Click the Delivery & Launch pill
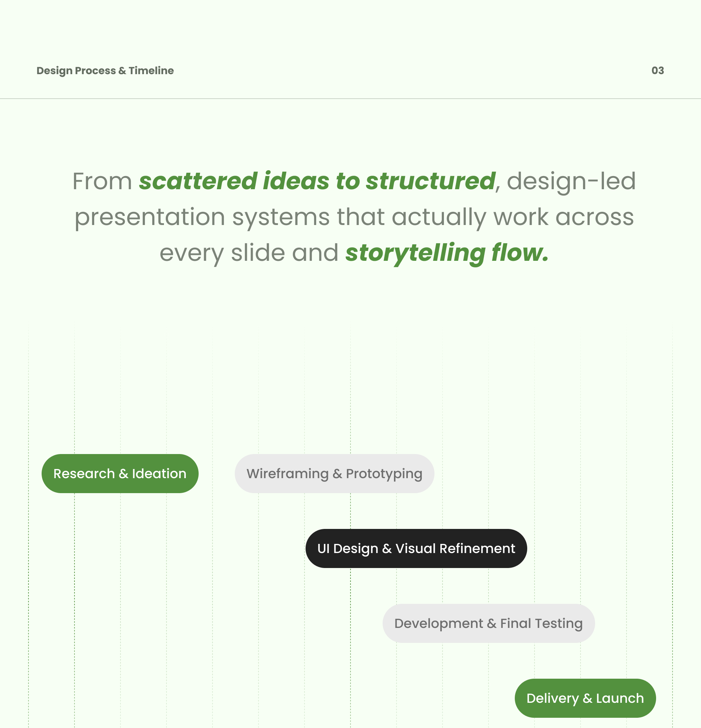 (585, 698)
